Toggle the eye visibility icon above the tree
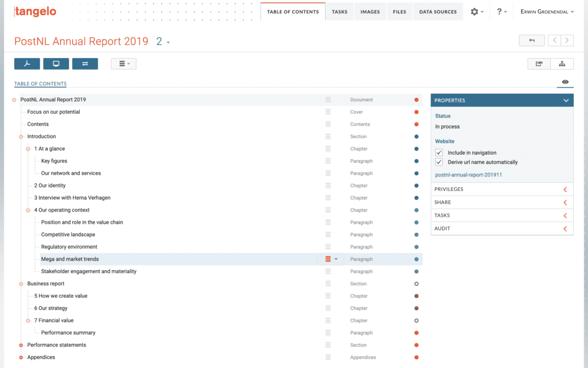Image resolution: width=588 pixels, height=368 pixels. point(564,82)
